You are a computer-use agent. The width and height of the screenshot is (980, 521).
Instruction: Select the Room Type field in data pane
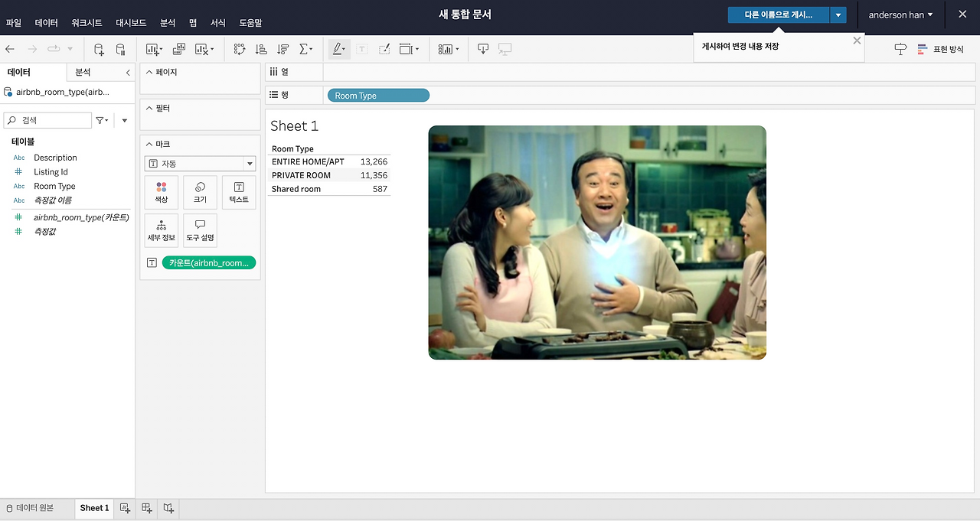54,186
